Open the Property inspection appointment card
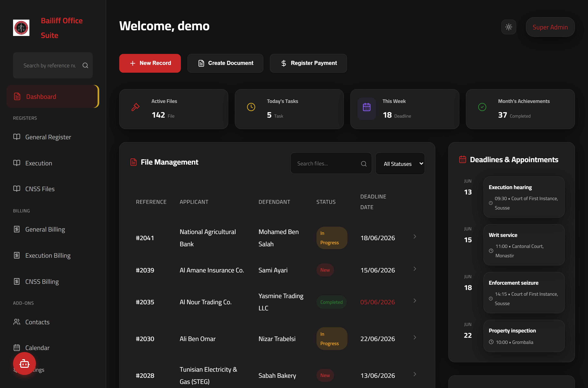 pos(524,336)
